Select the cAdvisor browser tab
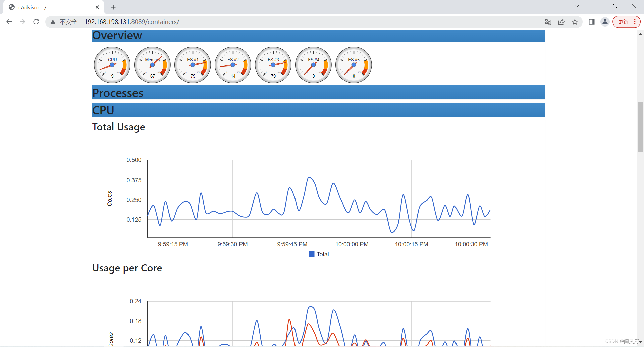This screenshot has width=644, height=347. tap(54, 7)
